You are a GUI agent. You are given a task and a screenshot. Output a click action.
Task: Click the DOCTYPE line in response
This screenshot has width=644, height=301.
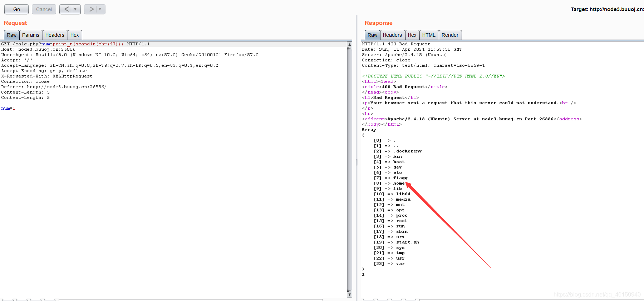pyautogui.click(x=433, y=76)
